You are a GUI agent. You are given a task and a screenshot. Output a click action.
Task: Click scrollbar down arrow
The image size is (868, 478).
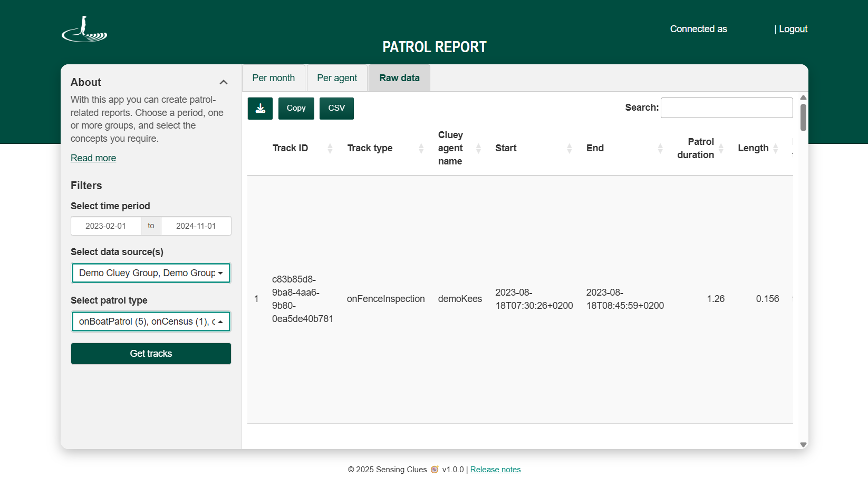tap(803, 445)
